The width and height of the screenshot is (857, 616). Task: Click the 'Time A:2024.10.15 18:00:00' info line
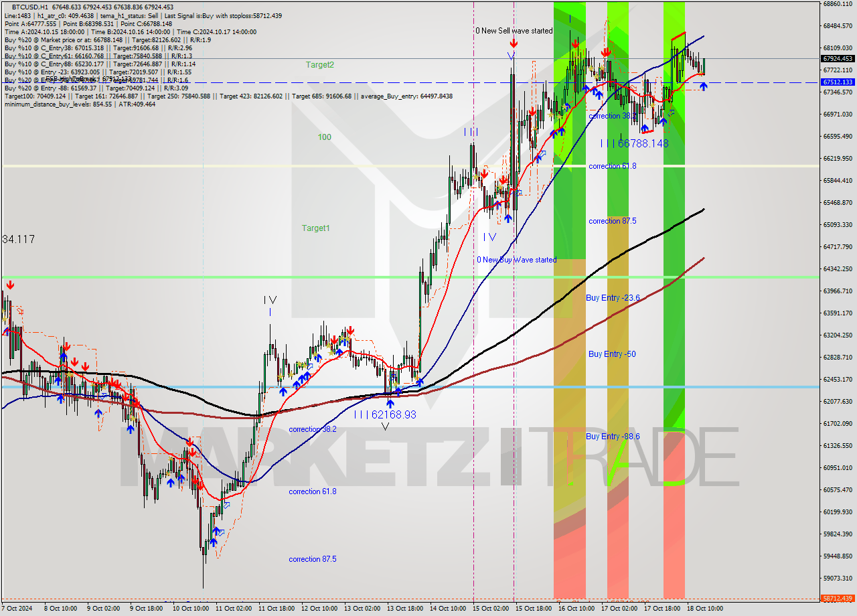click(x=130, y=31)
